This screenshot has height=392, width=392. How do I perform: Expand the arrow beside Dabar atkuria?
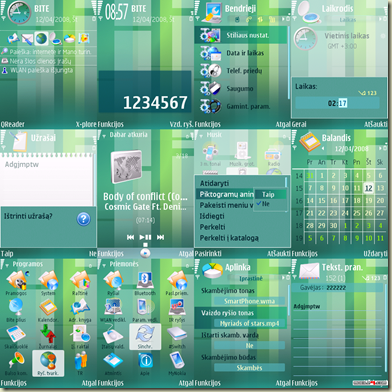coord(104,136)
